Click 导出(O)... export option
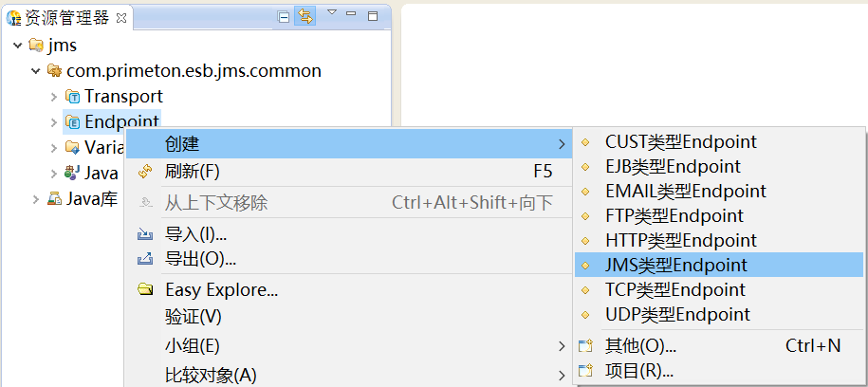Image resolution: width=868 pixels, height=387 pixels. [x=200, y=258]
